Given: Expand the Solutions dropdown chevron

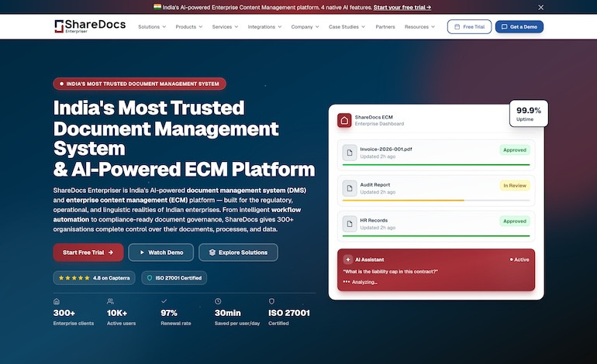Looking at the screenshot, I should 164,26.
